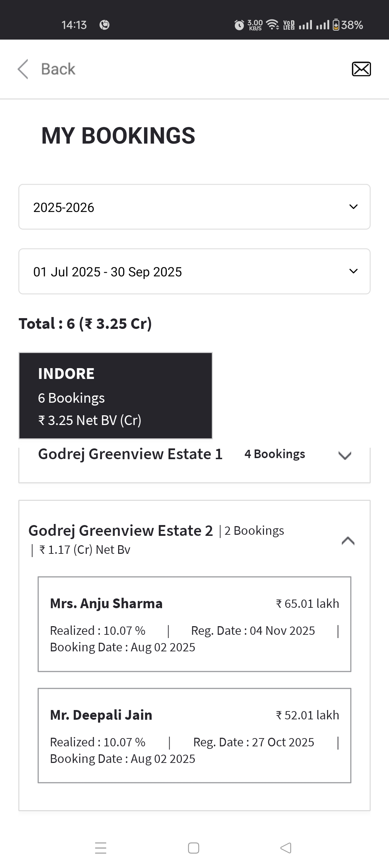389x868 pixels.
Task: Tap the ₹ 65.01 lakh booking amount
Action: click(307, 603)
